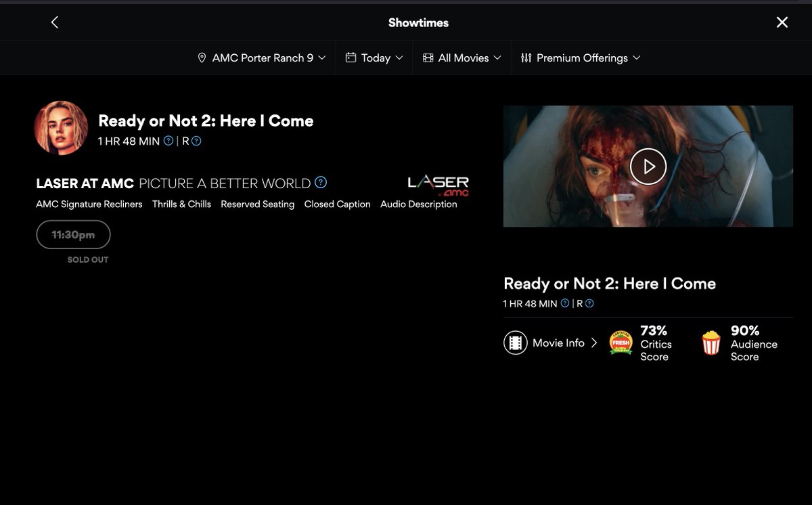812x505 pixels.
Task: Click the calendar icon next to Today
Action: point(351,58)
